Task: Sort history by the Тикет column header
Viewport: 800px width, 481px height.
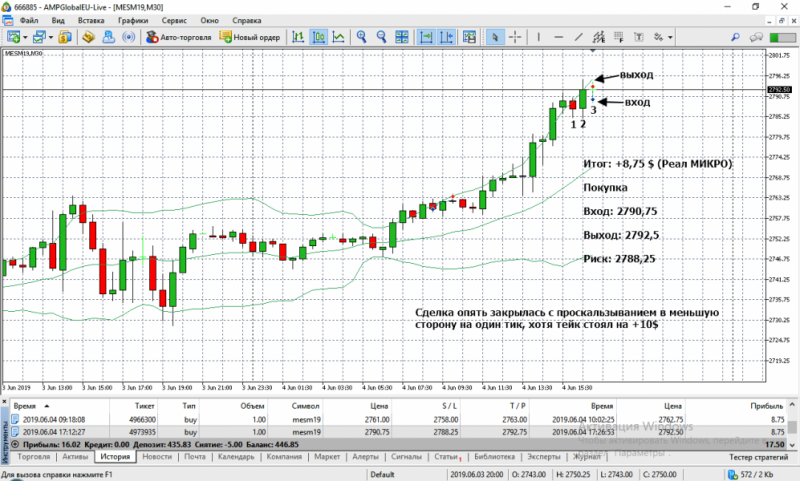Action: (144, 406)
